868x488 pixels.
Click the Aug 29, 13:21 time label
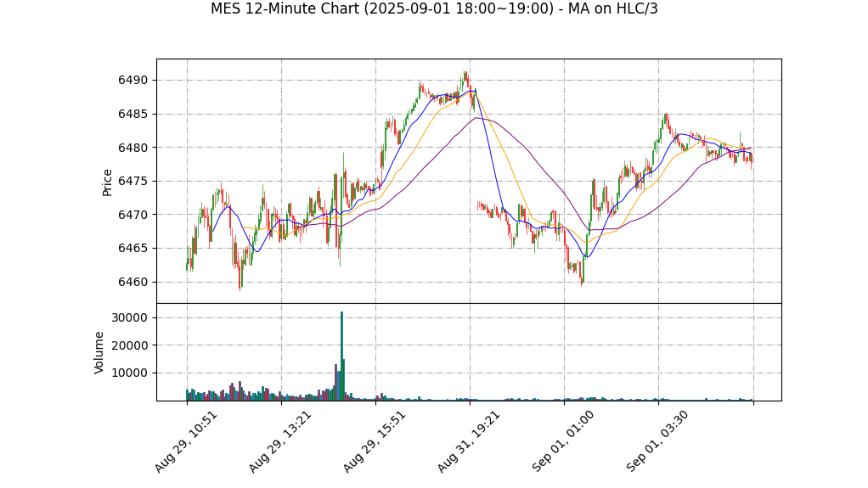[279, 441]
